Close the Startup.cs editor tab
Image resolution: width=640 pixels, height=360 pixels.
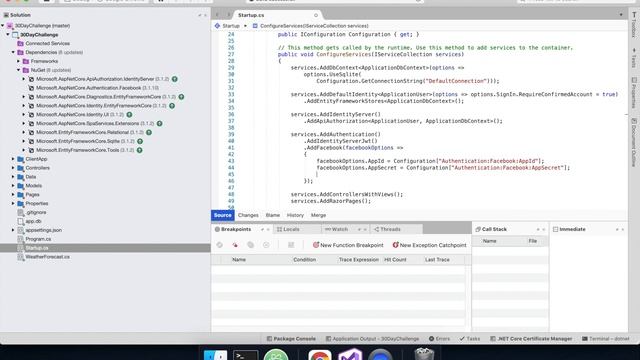[316, 15]
